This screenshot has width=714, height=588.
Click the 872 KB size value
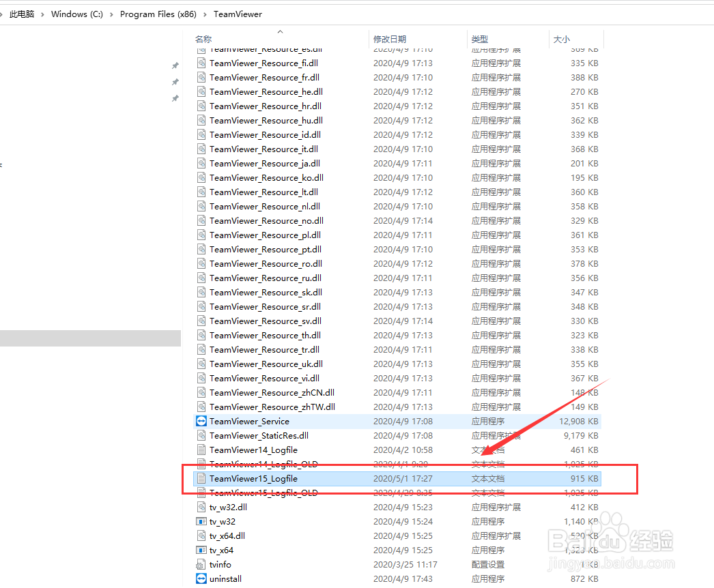point(584,578)
